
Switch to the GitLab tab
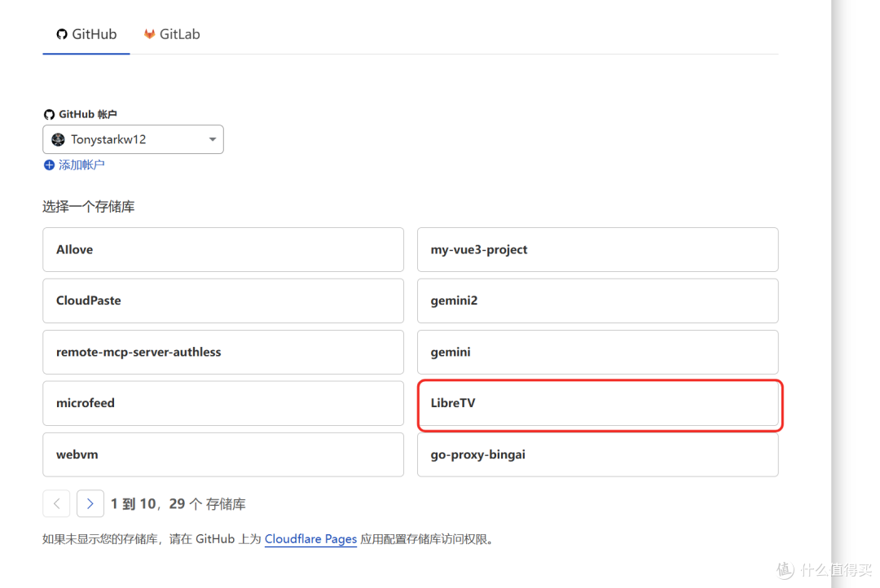click(172, 34)
